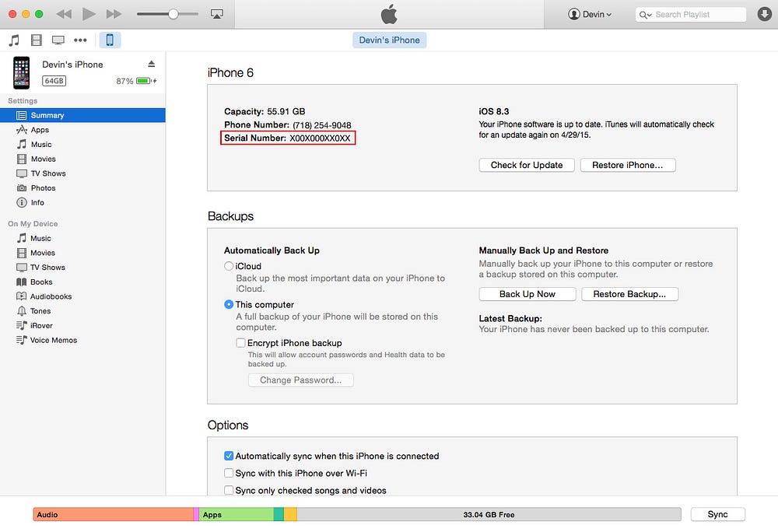
Task: Open Books under On My Device
Action: click(82, 282)
